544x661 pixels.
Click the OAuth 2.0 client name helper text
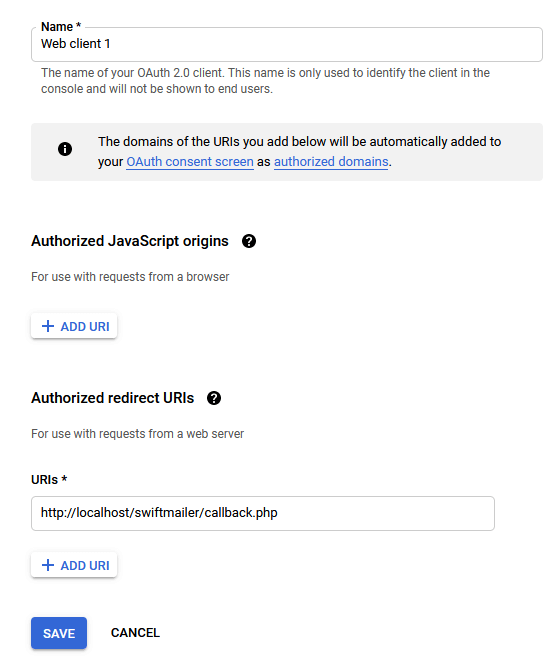pos(265,81)
